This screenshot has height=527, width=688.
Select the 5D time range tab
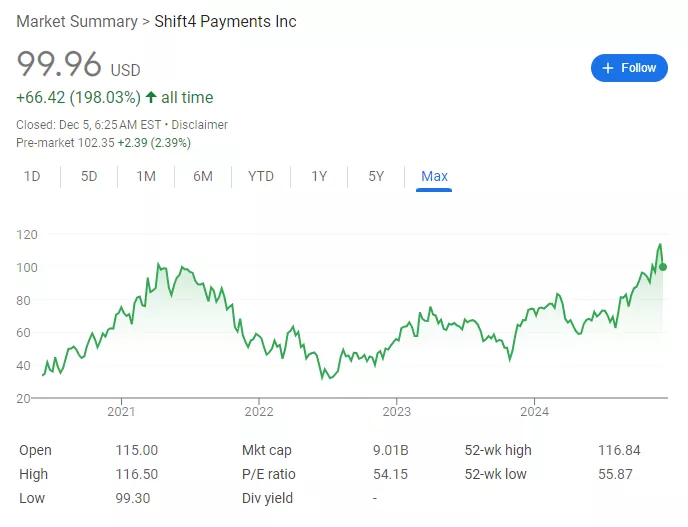coord(89,176)
